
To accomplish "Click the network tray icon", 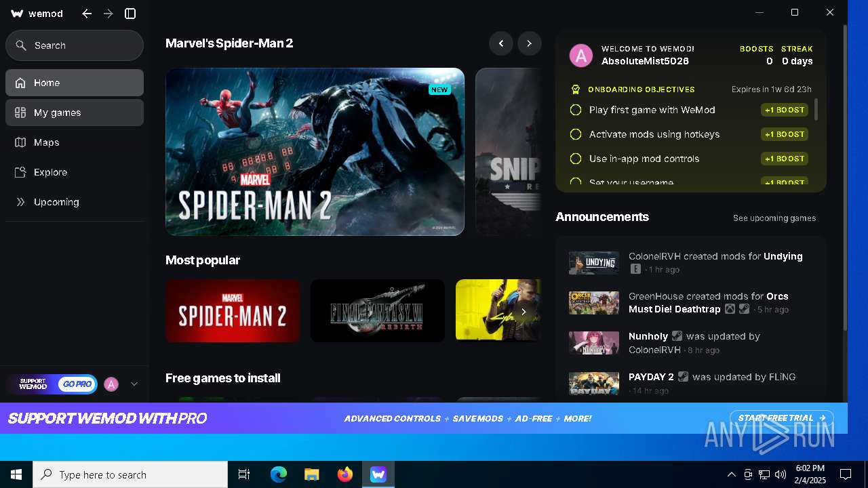I will [x=764, y=474].
